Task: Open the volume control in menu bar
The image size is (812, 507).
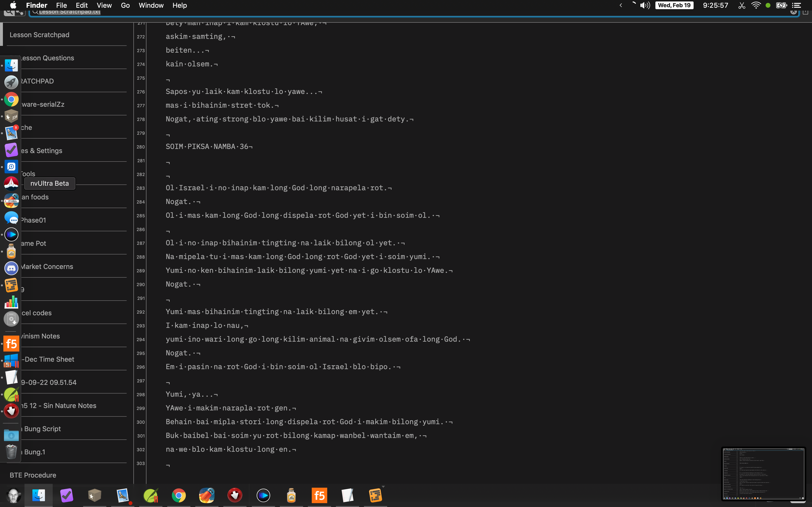Action: 645,5
